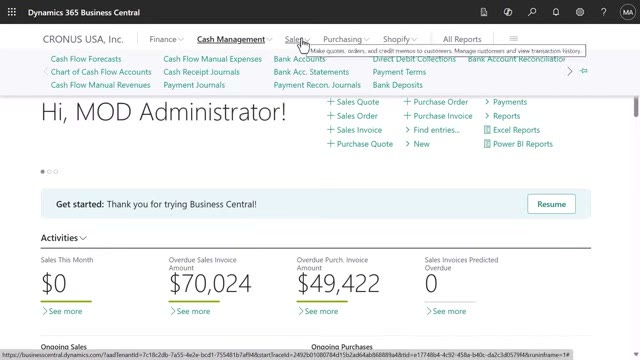This screenshot has width=640, height=360.
Task: Open the notifications bell
Action: 556,12
